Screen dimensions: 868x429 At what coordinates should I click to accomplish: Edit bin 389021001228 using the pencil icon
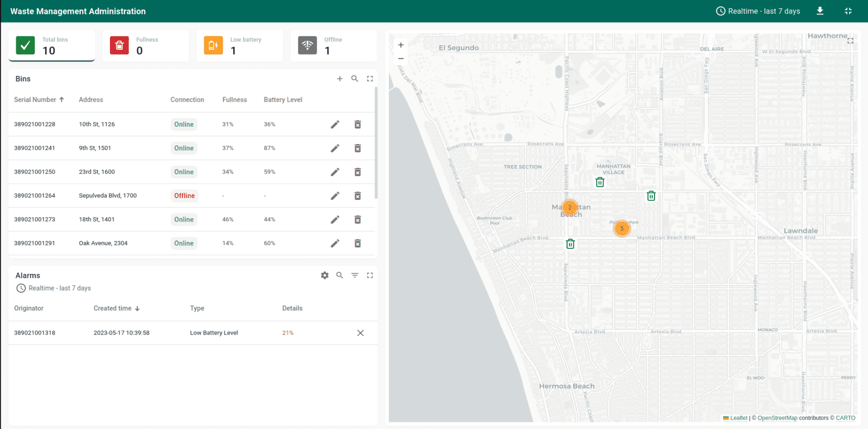[x=335, y=124]
